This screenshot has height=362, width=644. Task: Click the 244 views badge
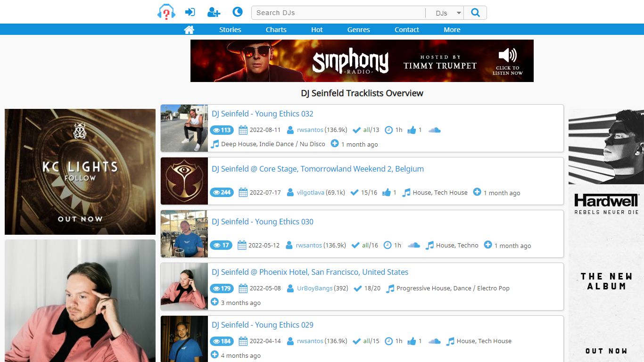coord(222,192)
